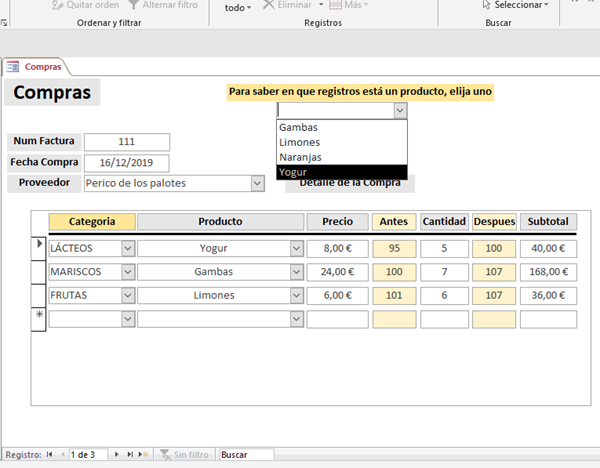
Task: Go to first record in navigation bar
Action: (50, 455)
